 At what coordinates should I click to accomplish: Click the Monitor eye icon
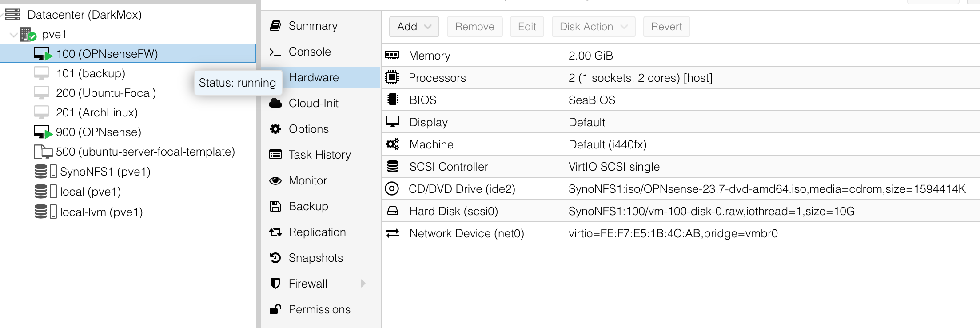(x=275, y=180)
